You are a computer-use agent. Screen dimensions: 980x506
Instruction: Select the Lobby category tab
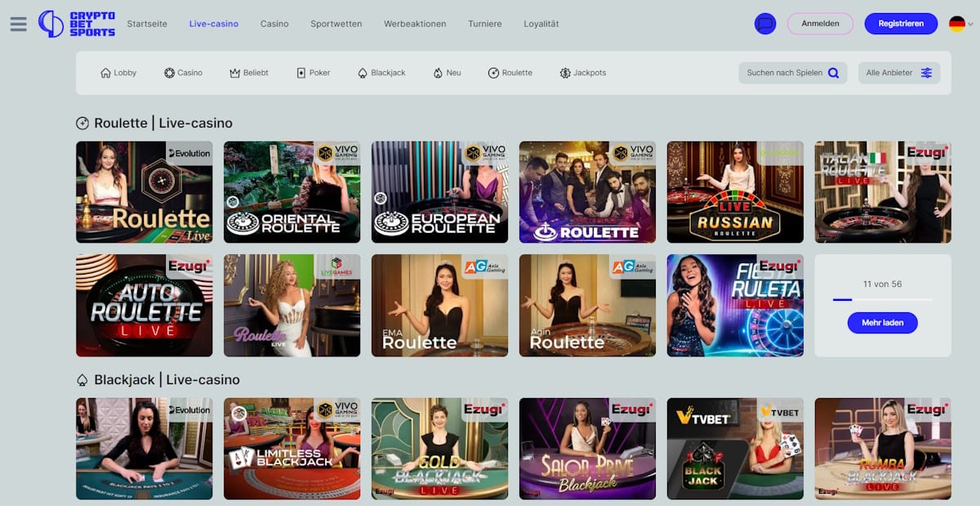118,73
